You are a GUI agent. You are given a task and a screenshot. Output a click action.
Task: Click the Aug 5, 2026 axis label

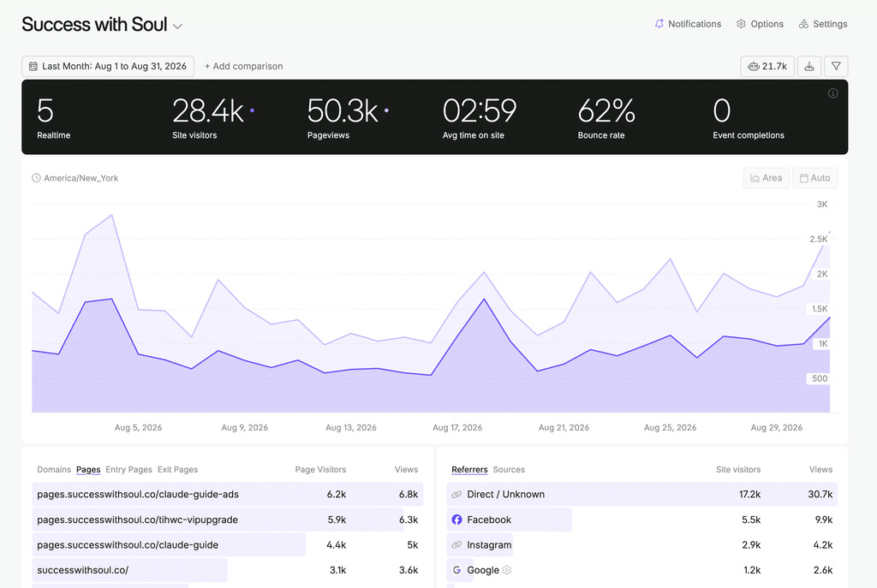click(138, 428)
